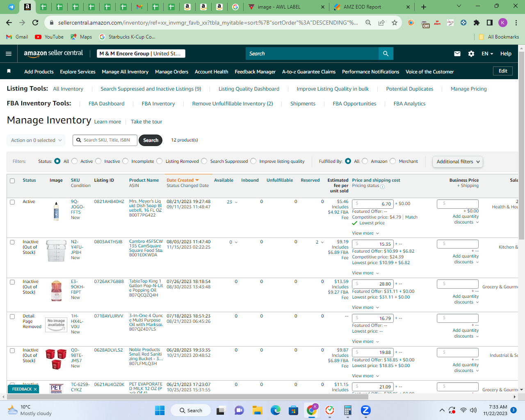
Task: Select the checkbox for SKU 9Q-JOGO-FFT5 row
Action: coord(12,202)
